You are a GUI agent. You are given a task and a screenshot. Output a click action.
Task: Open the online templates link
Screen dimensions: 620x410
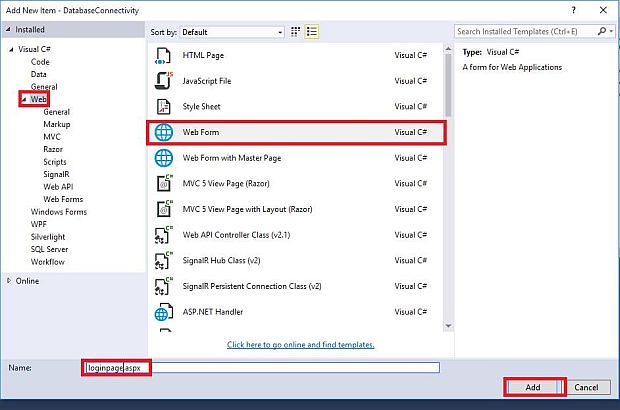pyautogui.click(x=301, y=345)
